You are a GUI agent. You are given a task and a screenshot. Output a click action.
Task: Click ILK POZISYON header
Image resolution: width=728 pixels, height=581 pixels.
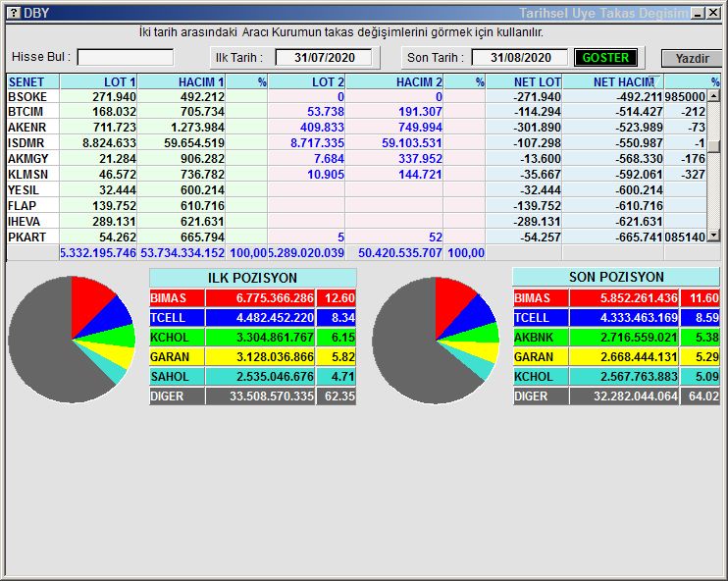(x=252, y=278)
